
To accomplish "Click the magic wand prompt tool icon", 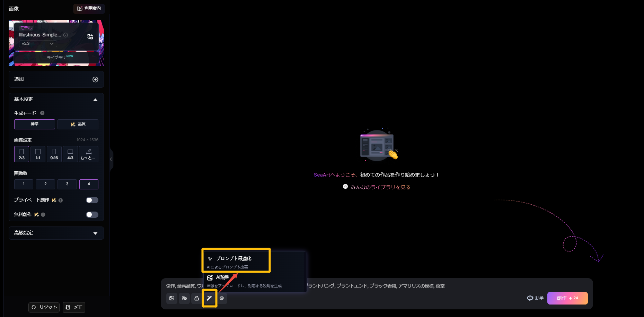I will click(x=209, y=298).
